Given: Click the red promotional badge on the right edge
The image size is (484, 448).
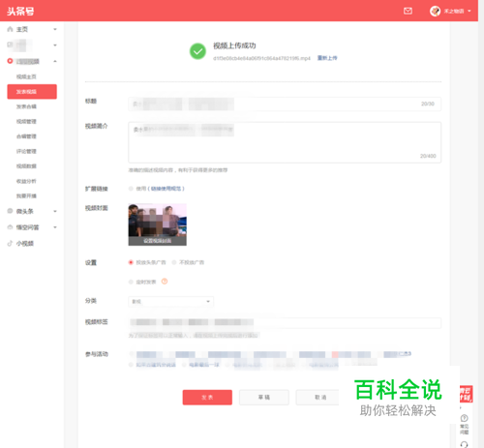Looking at the screenshot, I should pos(466,394).
